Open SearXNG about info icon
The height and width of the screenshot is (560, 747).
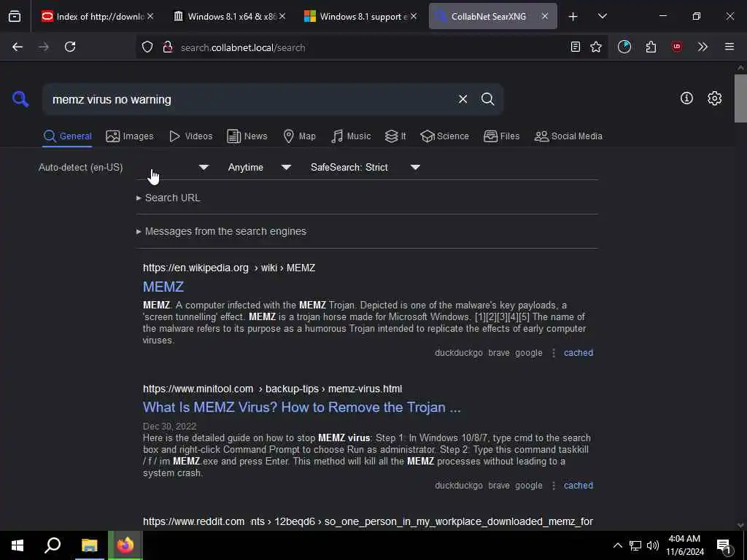click(x=686, y=98)
